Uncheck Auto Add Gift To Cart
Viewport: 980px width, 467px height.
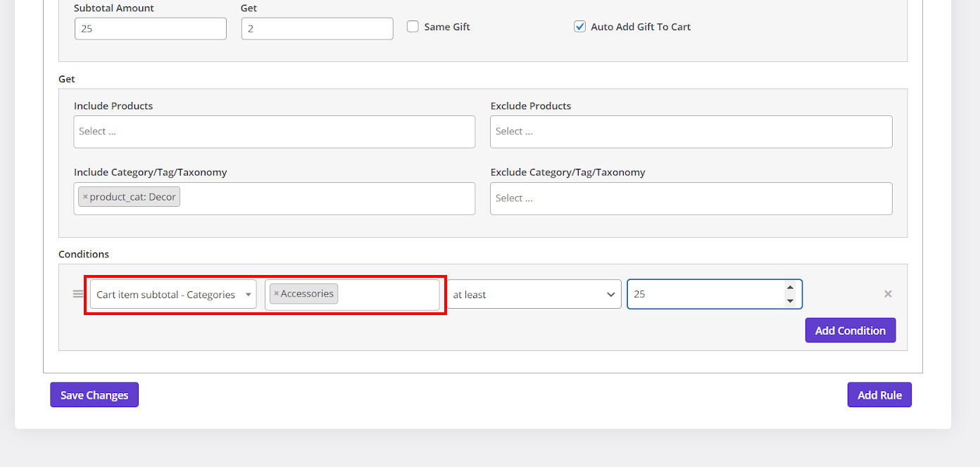580,27
